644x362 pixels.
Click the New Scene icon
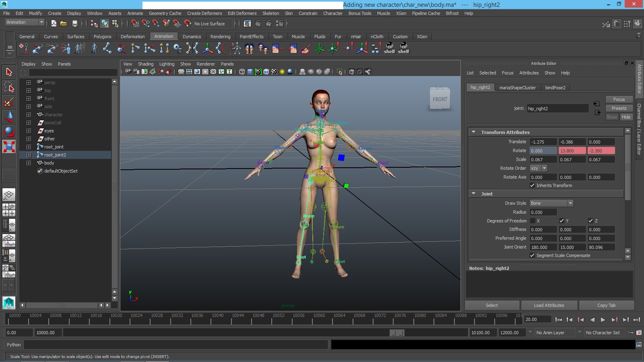tap(54, 23)
